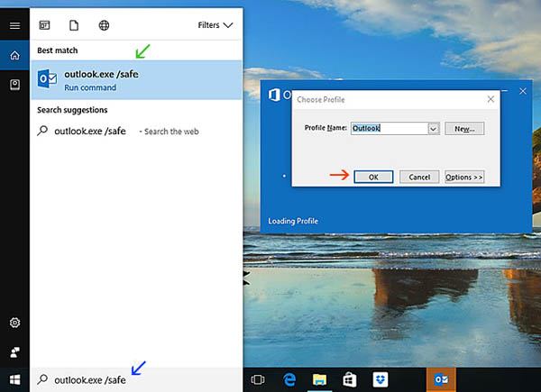Viewport: 541px width, 392px height.
Task: Expand dialog with Options >> button
Action: (x=464, y=177)
